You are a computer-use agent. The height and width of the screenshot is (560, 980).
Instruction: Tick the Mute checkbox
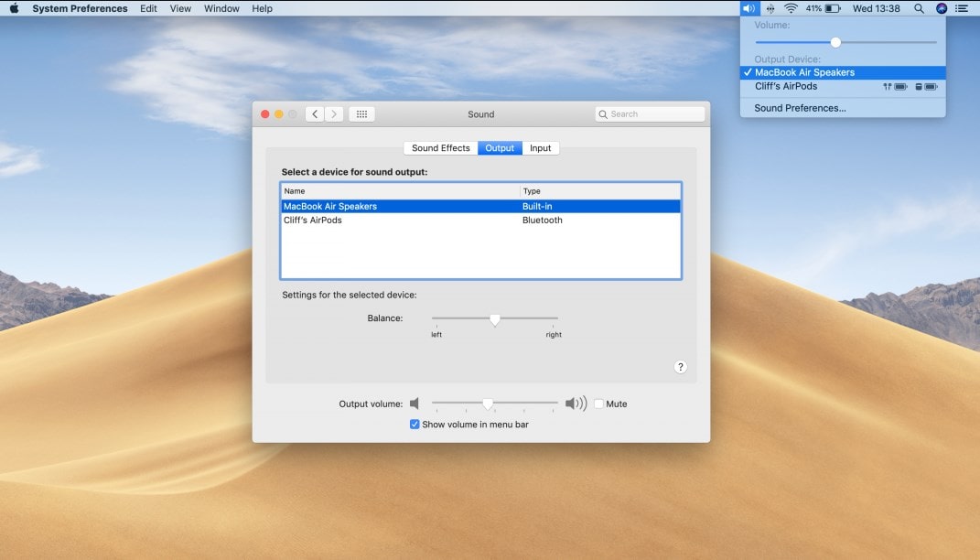(598, 404)
